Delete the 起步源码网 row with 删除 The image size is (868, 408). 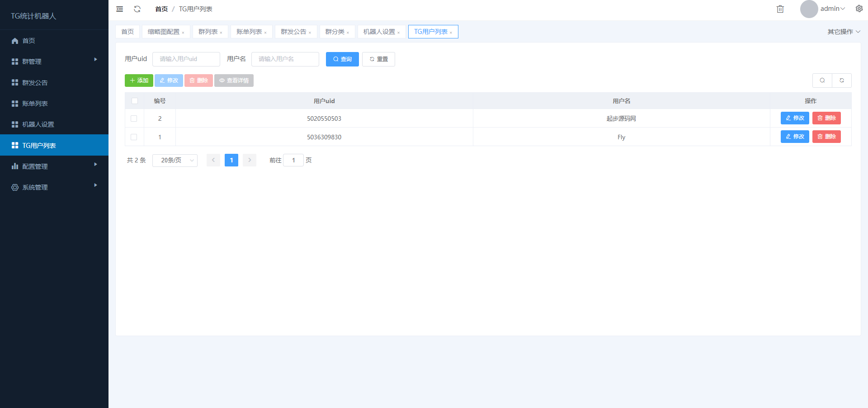(x=826, y=118)
